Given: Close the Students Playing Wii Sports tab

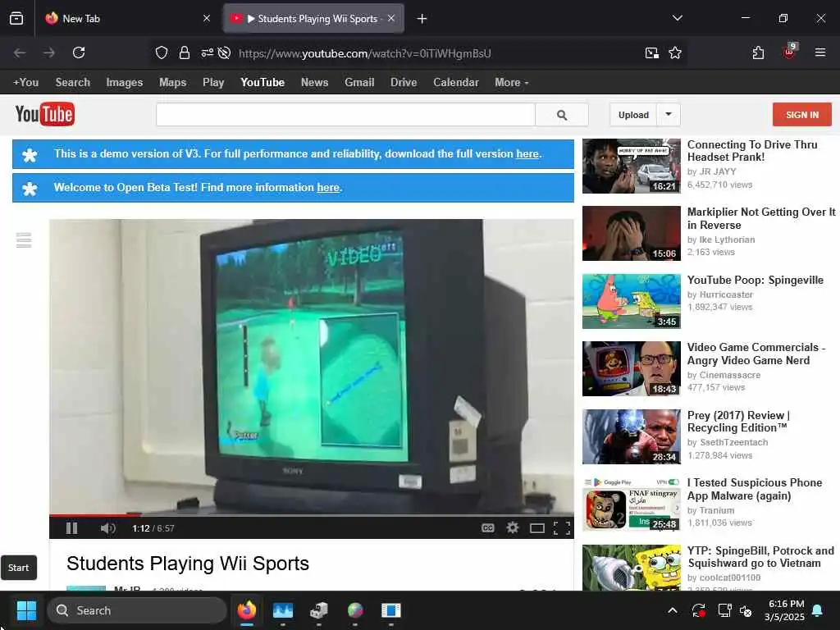Looking at the screenshot, I should click(x=391, y=18).
